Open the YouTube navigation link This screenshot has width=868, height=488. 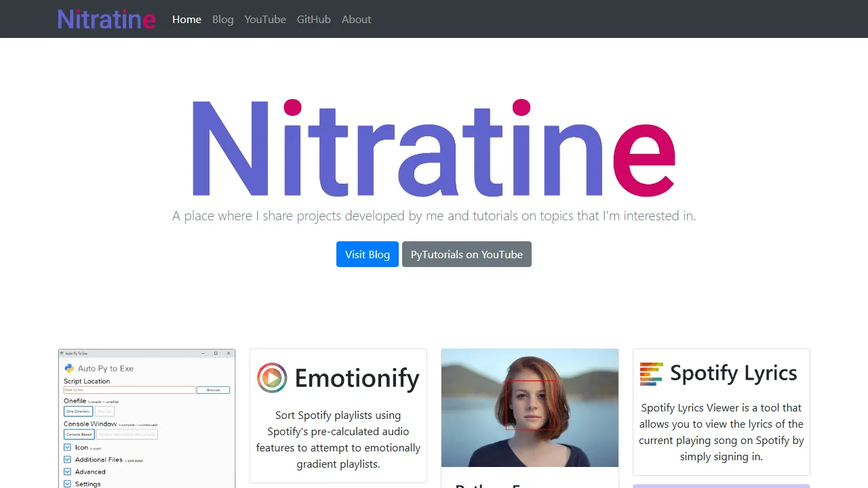265,19
